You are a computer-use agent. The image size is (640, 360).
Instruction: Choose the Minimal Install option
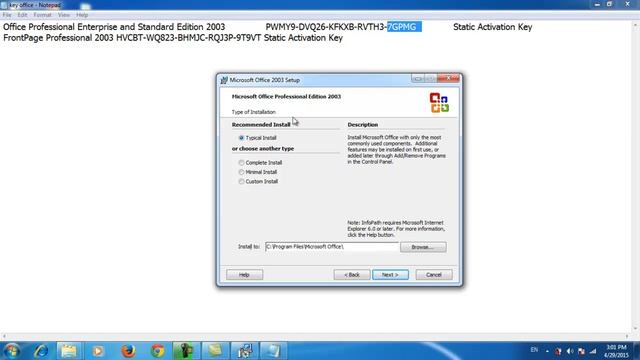(241, 172)
